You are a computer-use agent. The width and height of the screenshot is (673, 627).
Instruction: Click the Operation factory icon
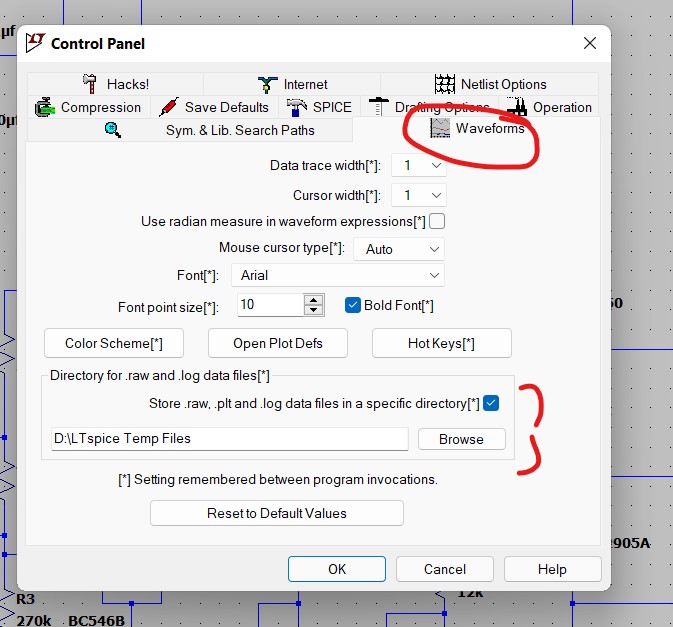(x=517, y=106)
